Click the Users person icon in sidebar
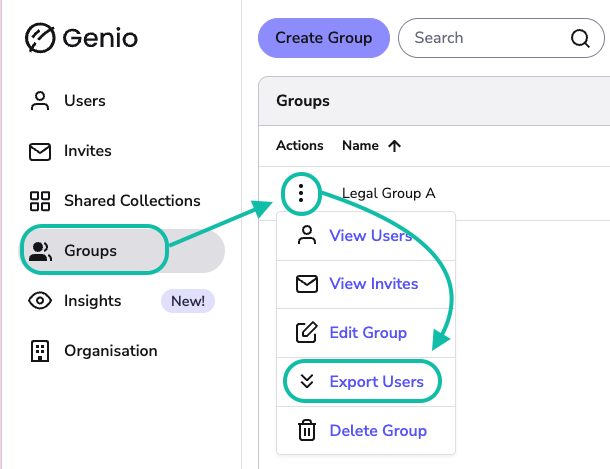Screen dimensions: 610x469 (x=40, y=101)
